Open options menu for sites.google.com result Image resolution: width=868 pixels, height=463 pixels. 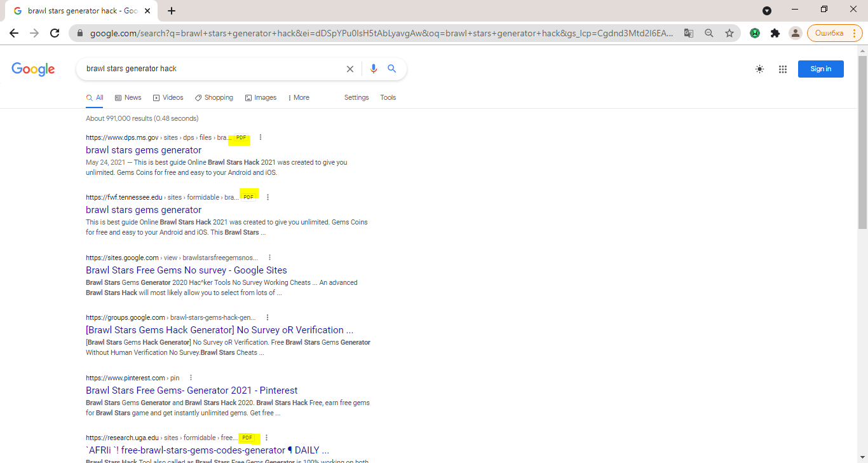tap(269, 258)
